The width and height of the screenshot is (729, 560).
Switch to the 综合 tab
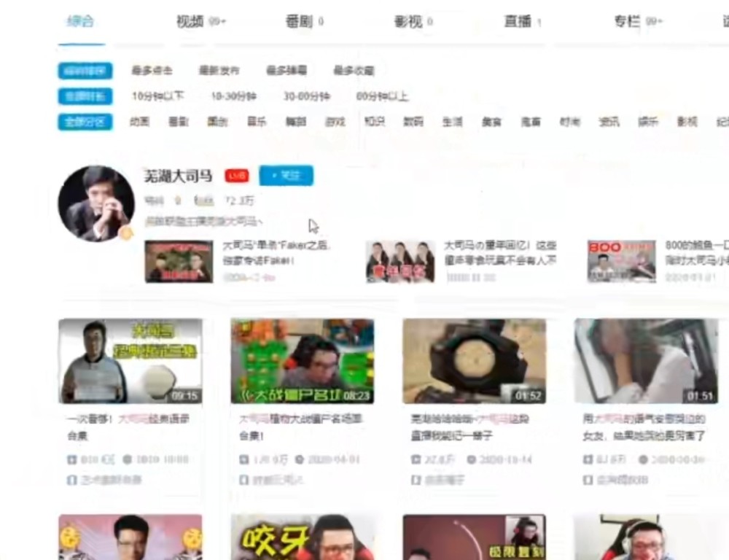coord(80,21)
